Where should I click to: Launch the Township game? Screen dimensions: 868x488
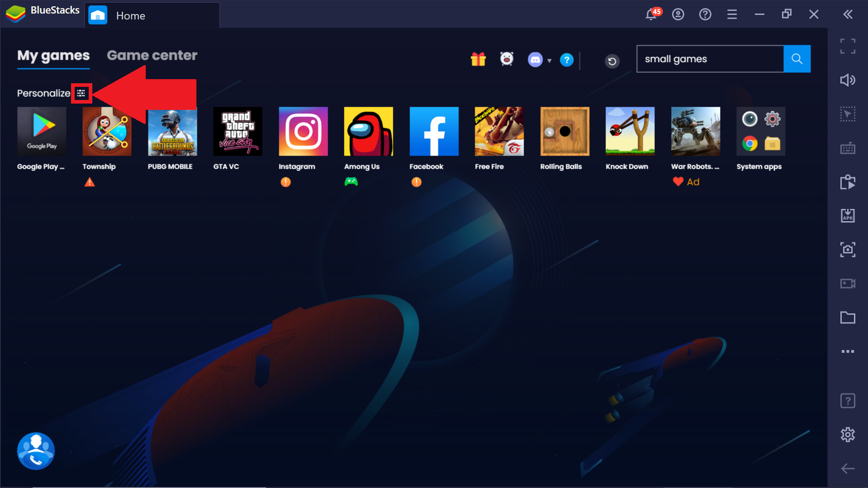[107, 132]
